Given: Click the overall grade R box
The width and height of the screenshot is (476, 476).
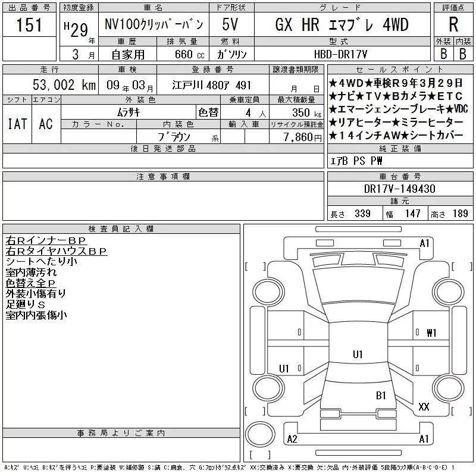Looking at the screenshot, I should [453, 25].
